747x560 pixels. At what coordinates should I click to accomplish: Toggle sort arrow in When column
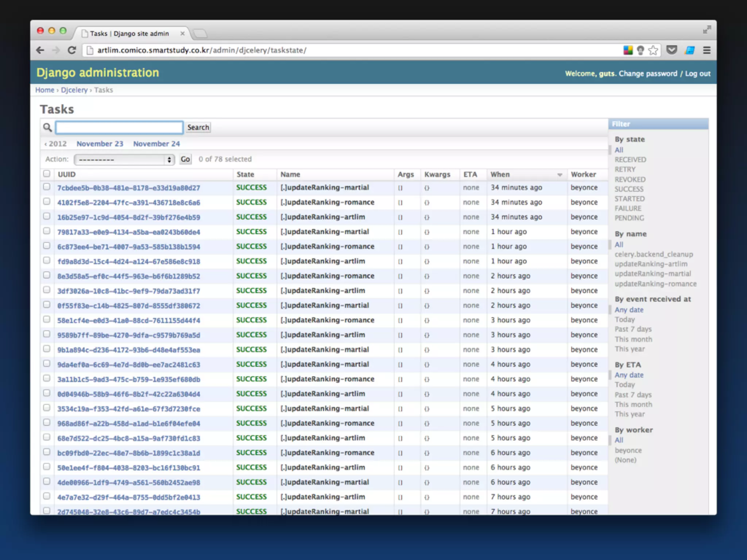[x=560, y=175]
